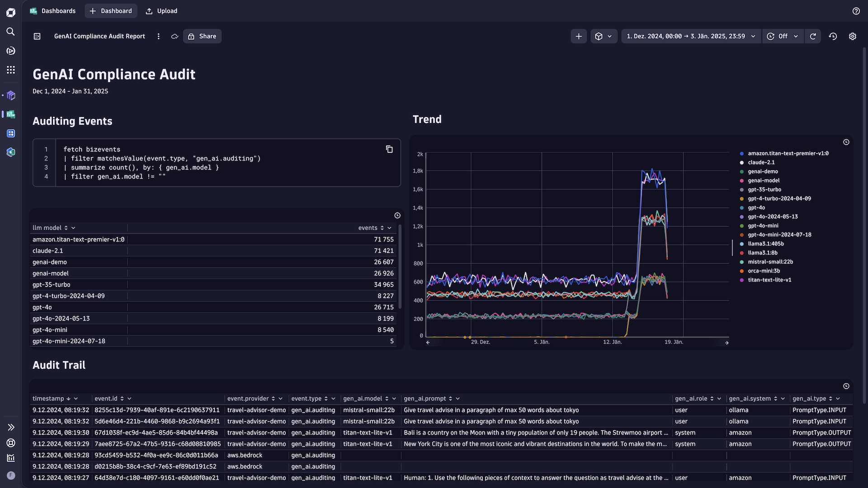Image resolution: width=868 pixels, height=488 pixels.
Task: Open the time range dropdown
Action: pos(690,36)
